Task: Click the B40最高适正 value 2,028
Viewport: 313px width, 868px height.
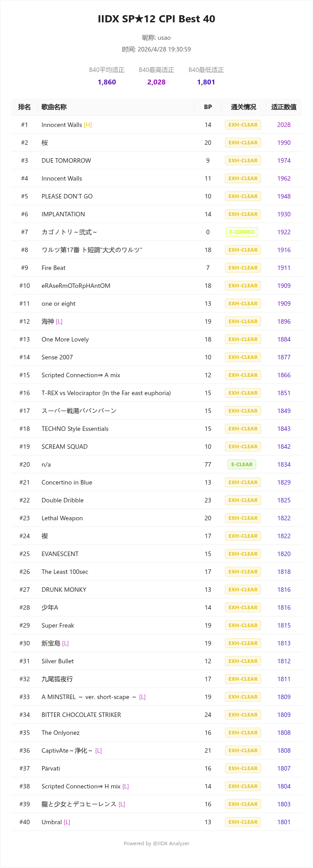Action: point(156,82)
